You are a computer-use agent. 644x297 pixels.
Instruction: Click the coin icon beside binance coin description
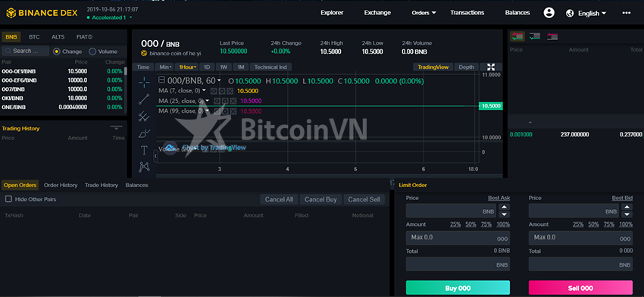click(144, 53)
